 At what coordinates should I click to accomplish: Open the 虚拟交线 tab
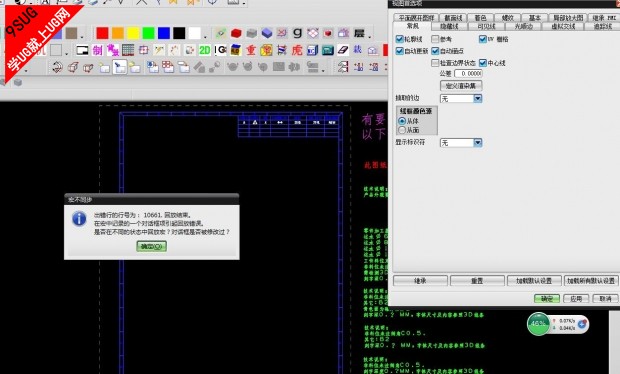[x=563, y=26]
